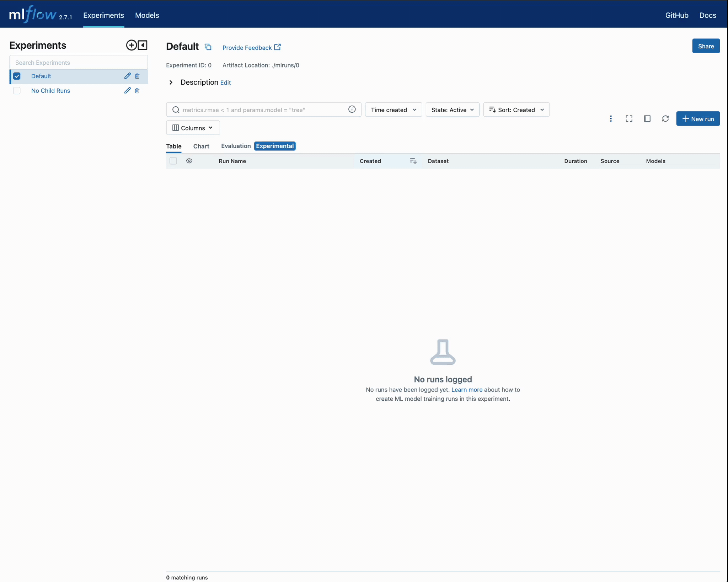Switch to the Chart tab

201,146
